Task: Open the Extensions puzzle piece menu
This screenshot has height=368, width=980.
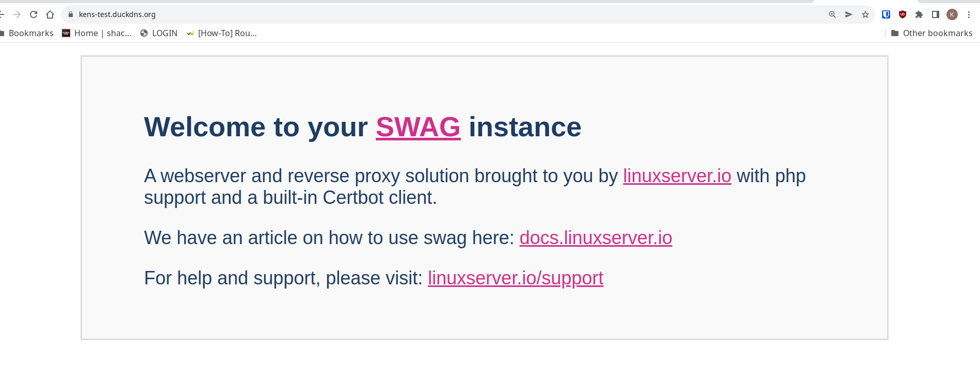Action: pyautogui.click(x=919, y=14)
